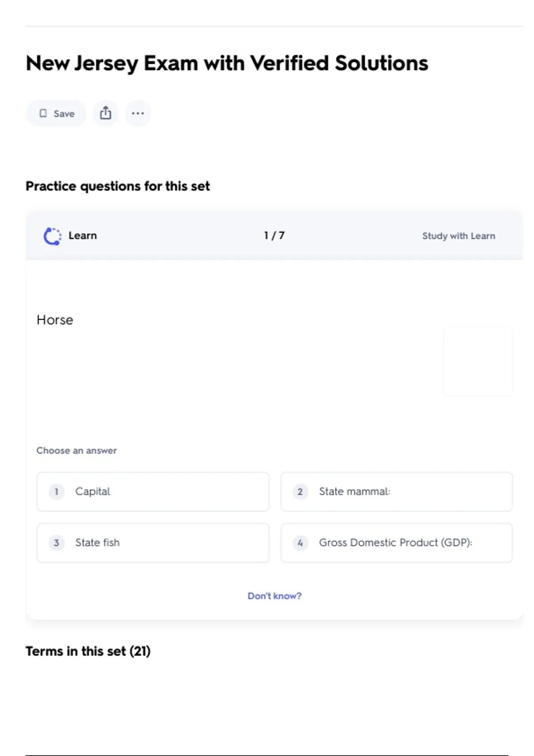Click the Learn label in the card header
This screenshot has width=534, height=756.
82,236
